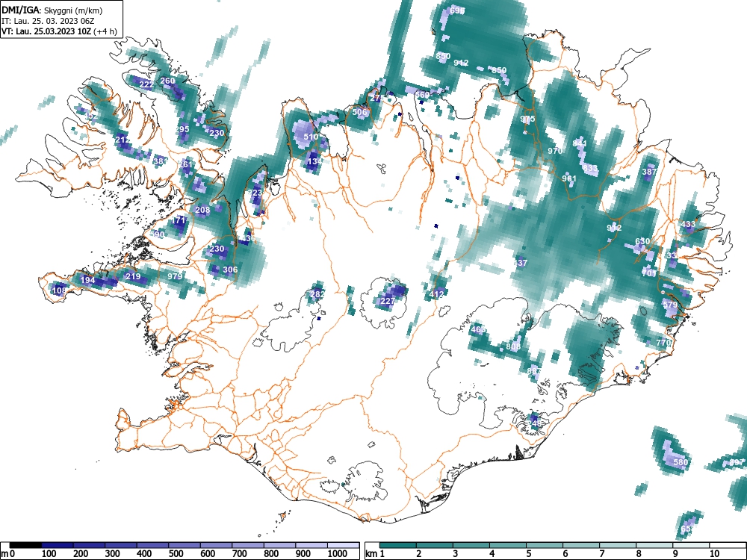This screenshot has width=747, height=560.
Task: Click the 412 visibility value
Action: coord(436,293)
